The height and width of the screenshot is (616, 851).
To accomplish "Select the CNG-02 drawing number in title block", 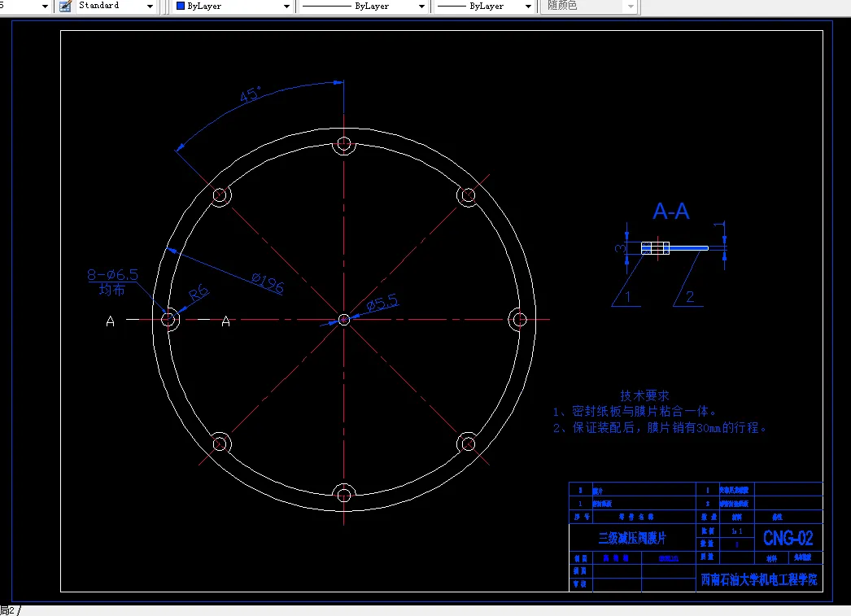I will (x=788, y=538).
